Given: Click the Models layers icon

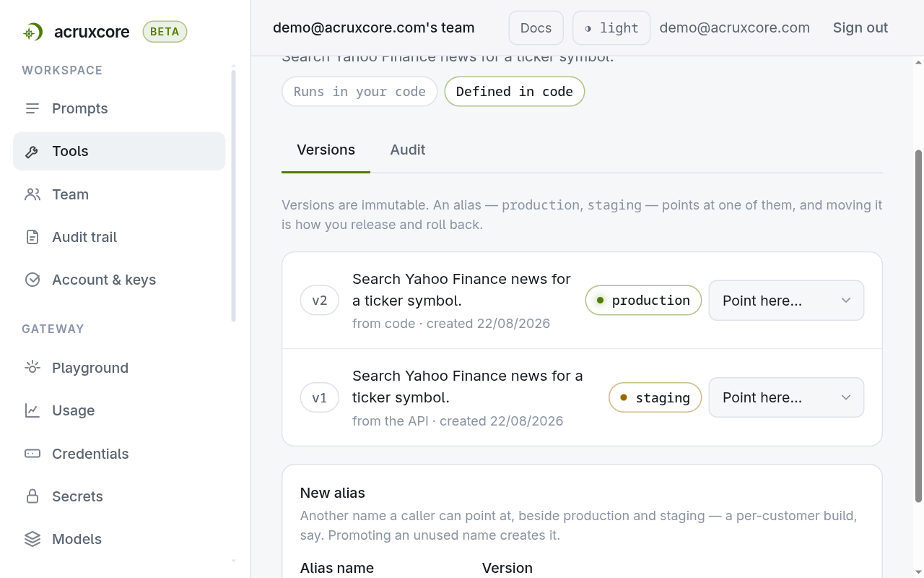Looking at the screenshot, I should [x=32, y=539].
